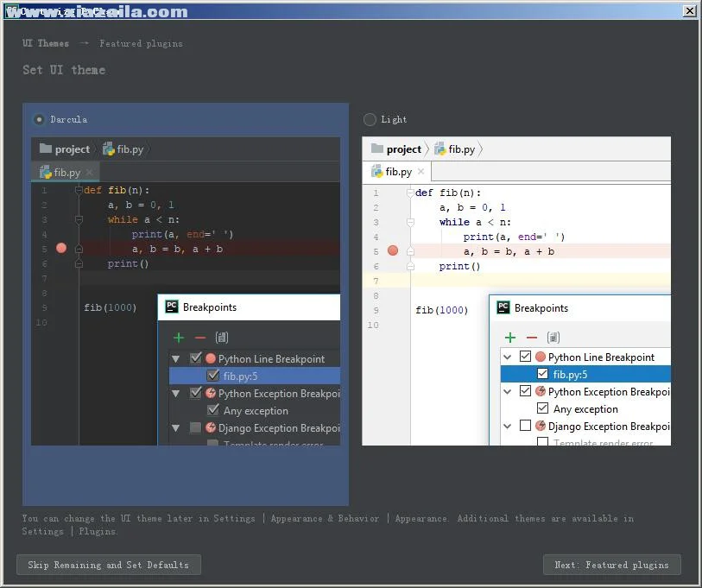Uncheck Any exception checkbox in Light preview
702x588 pixels.
(542, 408)
